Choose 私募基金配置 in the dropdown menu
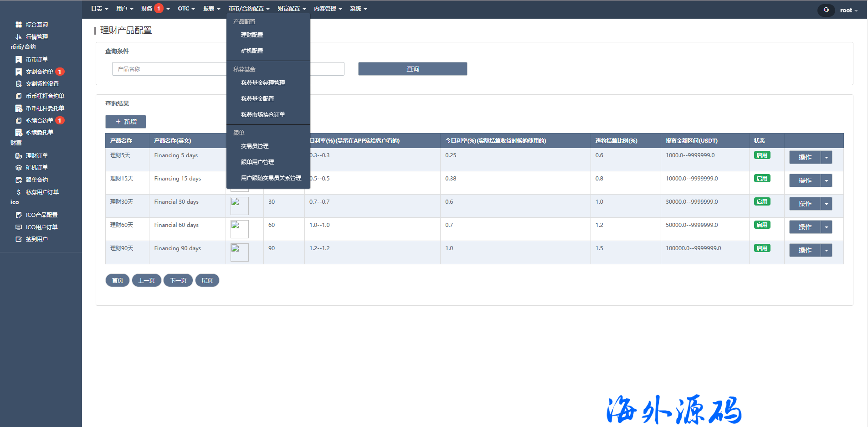This screenshot has height=427, width=868. (257, 99)
